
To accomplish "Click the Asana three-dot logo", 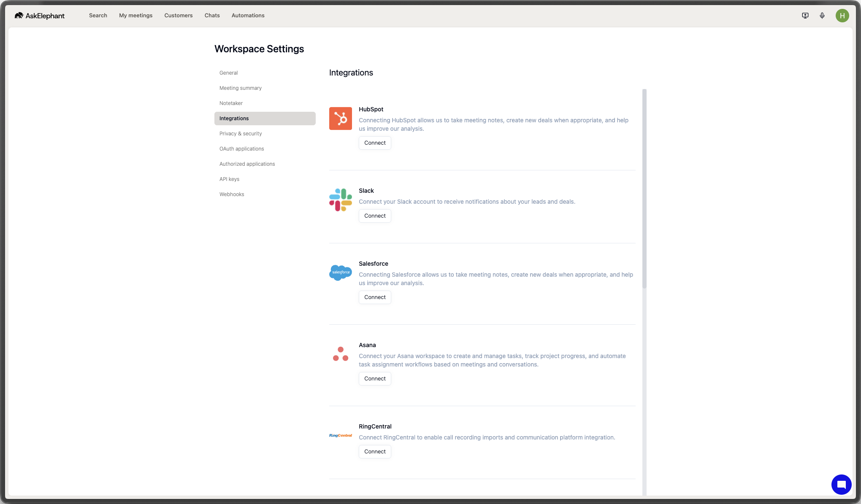I will (x=341, y=354).
